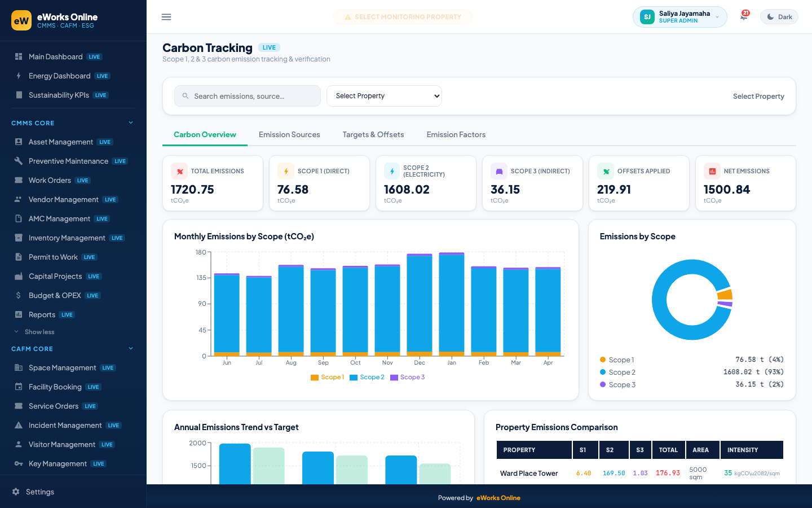The height and width of the screenshot is (508, 812).
Task: Open the hamburger menu icon
Action: (166, 17)
